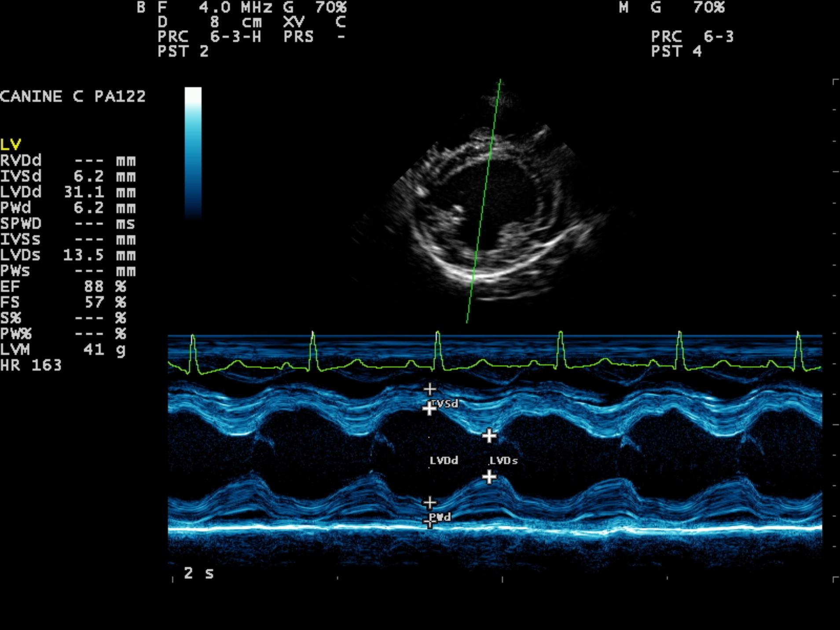Click the upper IVSd caliper cross marker
Viewport: 840px width, 630px height.
tap(429, 389)
